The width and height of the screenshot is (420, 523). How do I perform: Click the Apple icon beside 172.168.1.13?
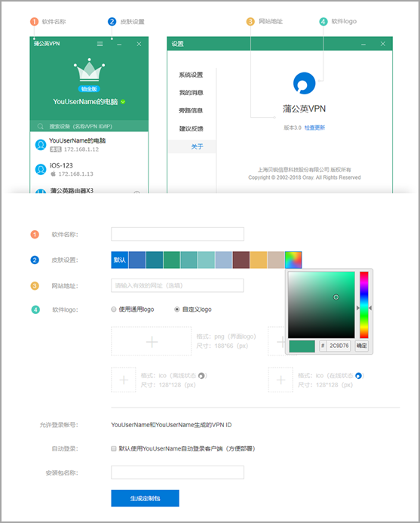pos(54,174)
